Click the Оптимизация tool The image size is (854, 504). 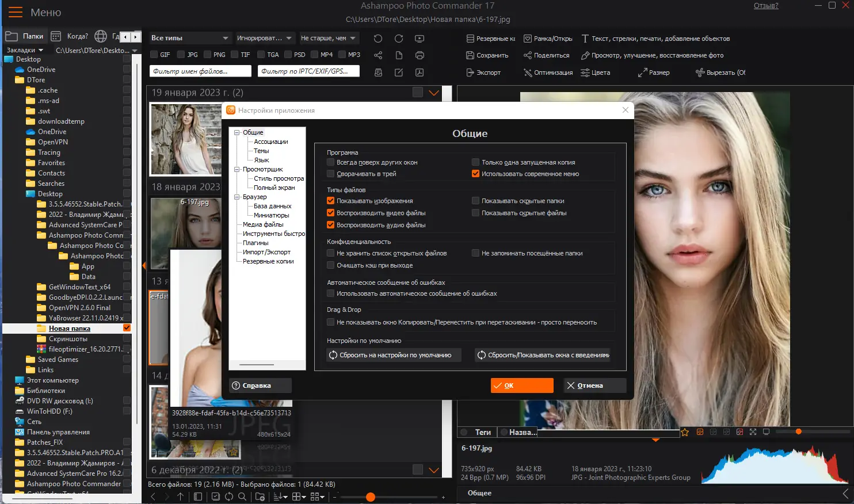tap(547, 72)
